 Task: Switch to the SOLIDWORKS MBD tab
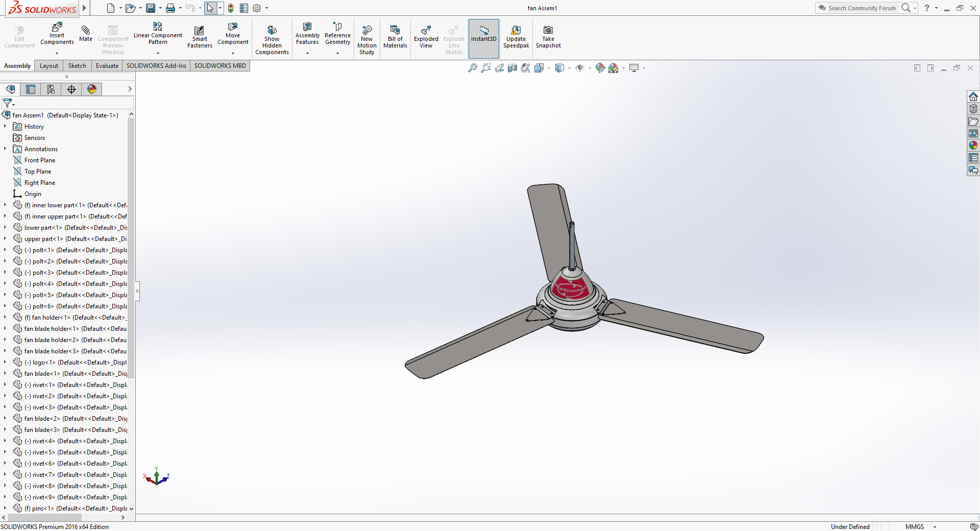coord(220,66)
